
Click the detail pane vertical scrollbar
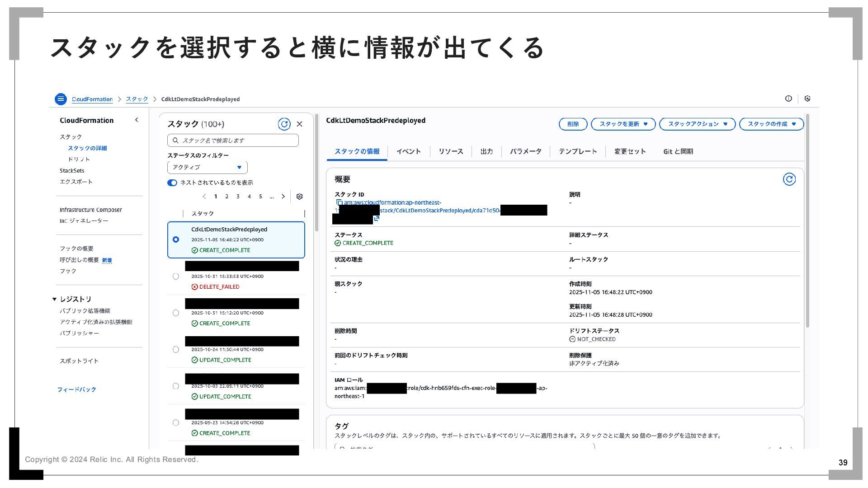coord(807,221)
